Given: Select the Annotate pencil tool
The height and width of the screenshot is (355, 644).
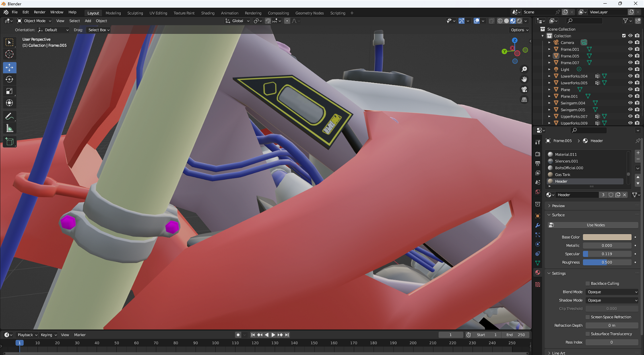Looking at the screenshot, I should [x=9, y=116].
